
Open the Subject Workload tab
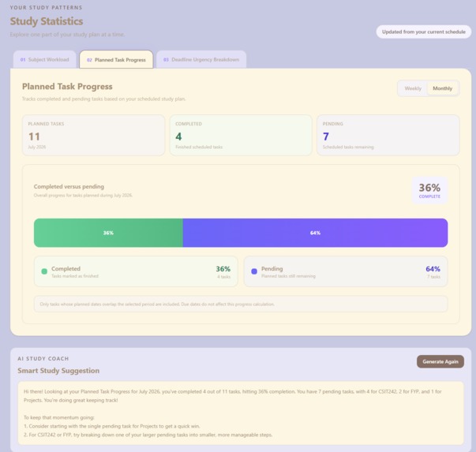click(x=45, y=59)
